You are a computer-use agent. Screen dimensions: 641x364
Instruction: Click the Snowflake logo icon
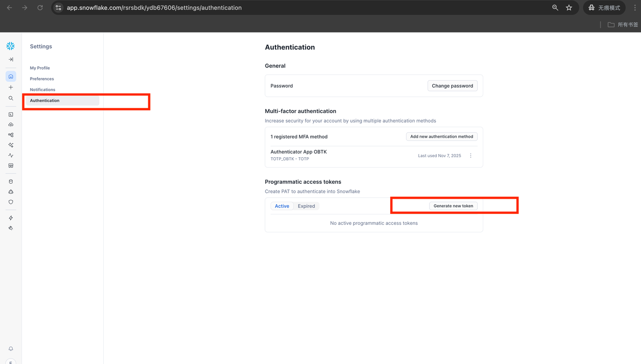11,46
